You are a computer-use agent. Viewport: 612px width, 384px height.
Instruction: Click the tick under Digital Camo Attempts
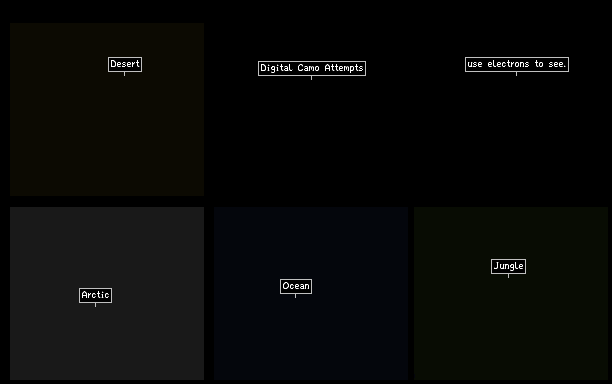[311, 78]
